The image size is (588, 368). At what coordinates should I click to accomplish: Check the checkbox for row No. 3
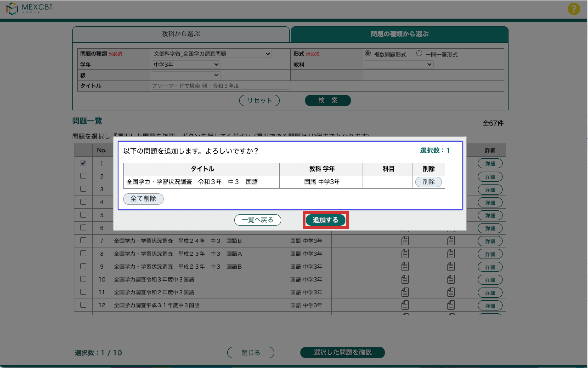click(83, 189)
